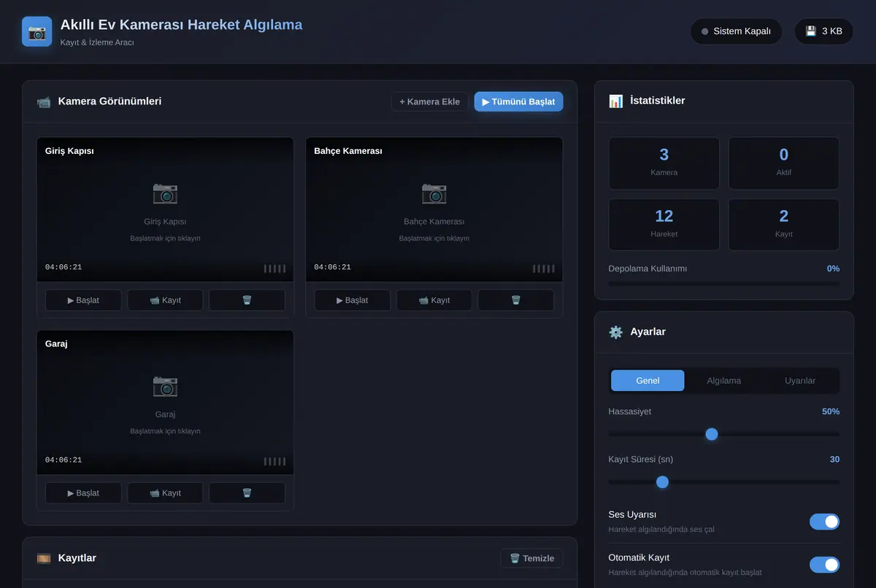Start the Giriş Kapısı camera
This screenshot has width=876, height=588.
pos(83,300)
